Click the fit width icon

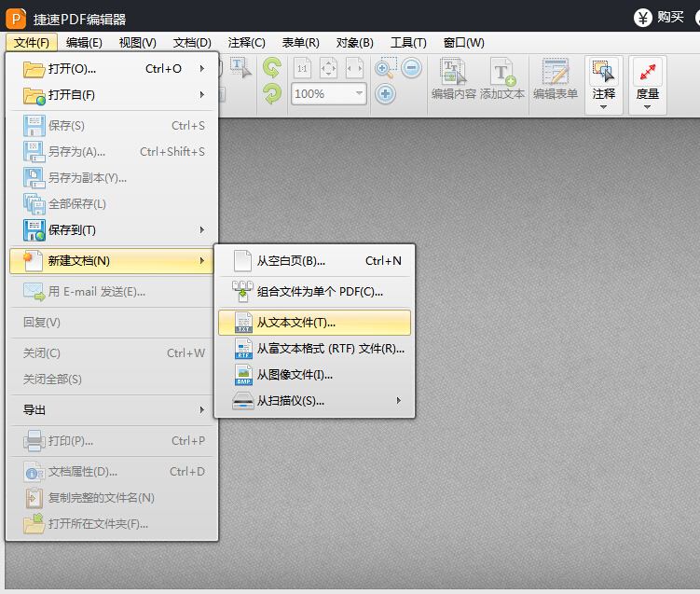(355, 68)
